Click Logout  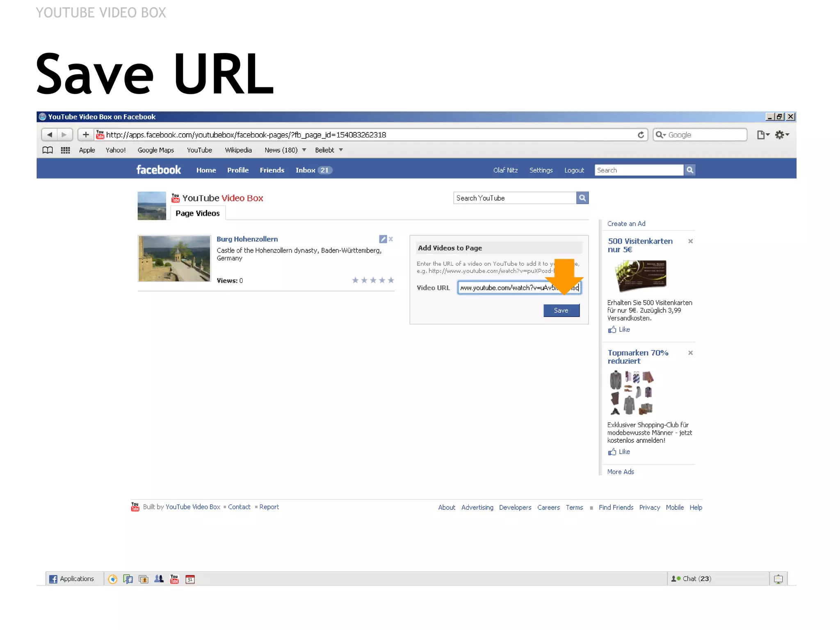coord(574,170)
